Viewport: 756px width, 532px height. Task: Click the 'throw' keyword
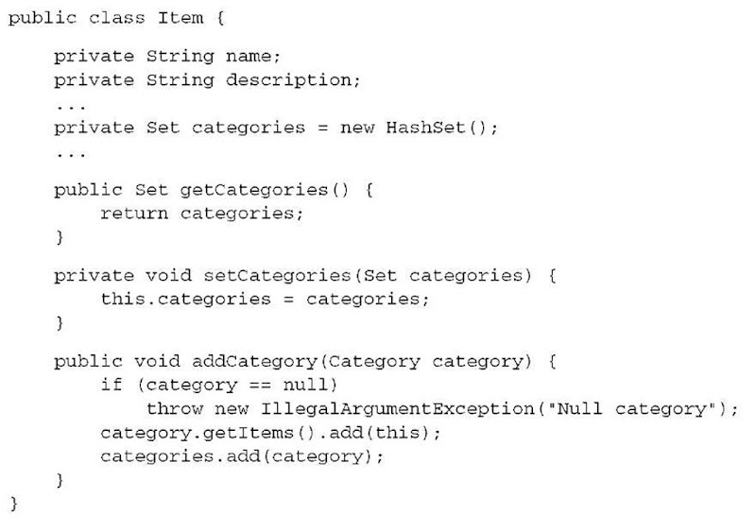click(175, 408)
